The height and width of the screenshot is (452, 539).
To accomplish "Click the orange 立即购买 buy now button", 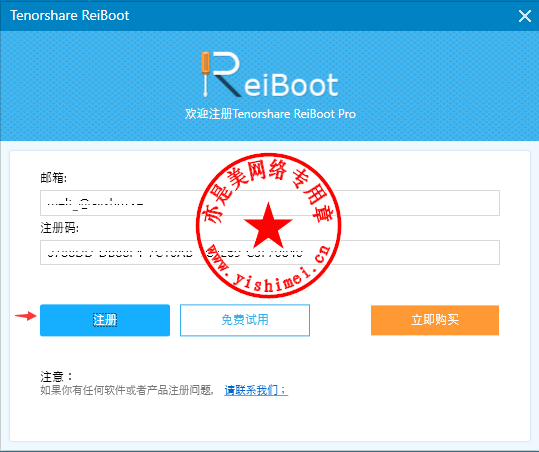I will [x=435, y=320].
